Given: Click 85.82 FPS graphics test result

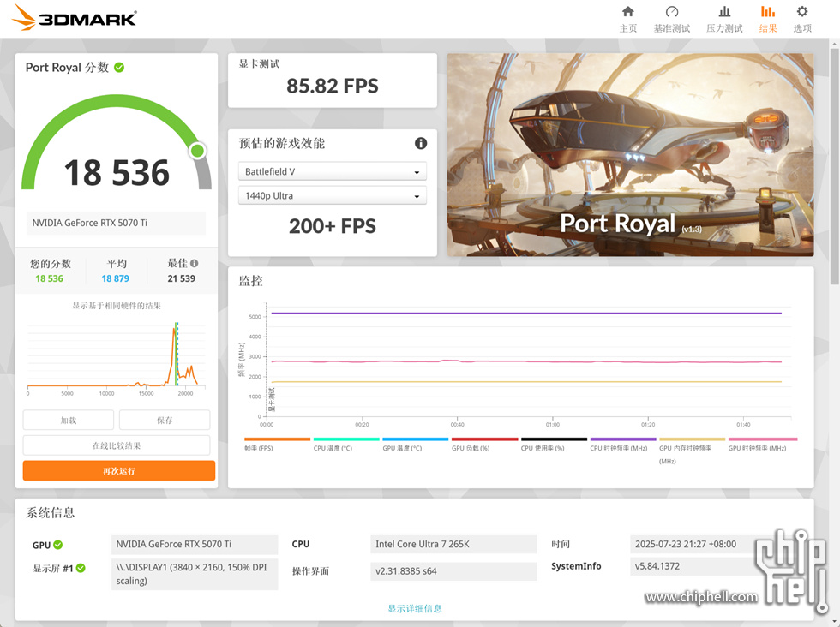Looking at the screenshot, I should 333,86.
